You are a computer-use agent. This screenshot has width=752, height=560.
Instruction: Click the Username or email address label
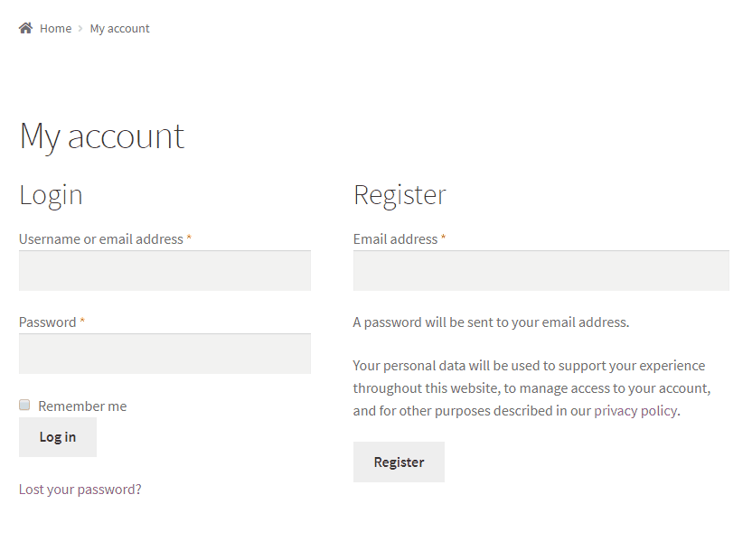click(x=99, y=238)
